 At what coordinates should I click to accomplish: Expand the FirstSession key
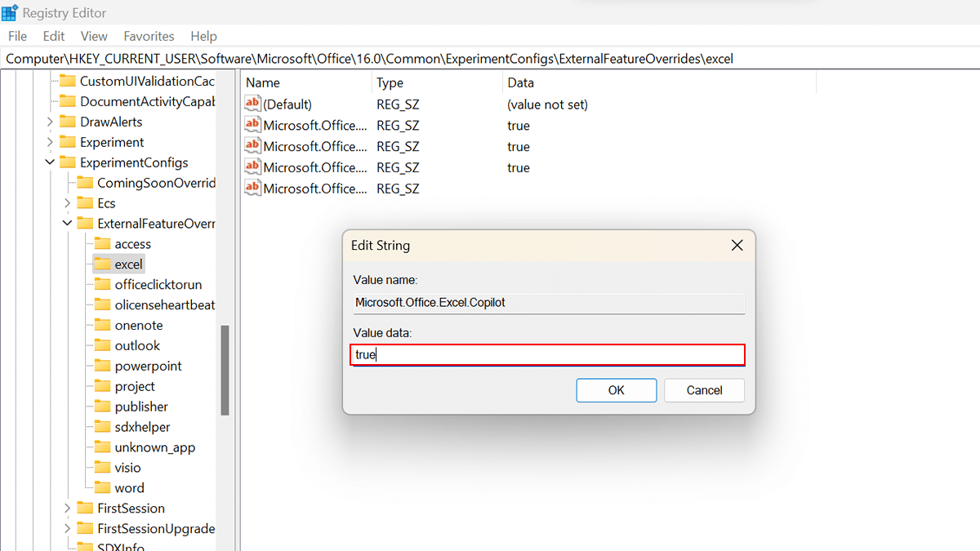click(67, 508)
